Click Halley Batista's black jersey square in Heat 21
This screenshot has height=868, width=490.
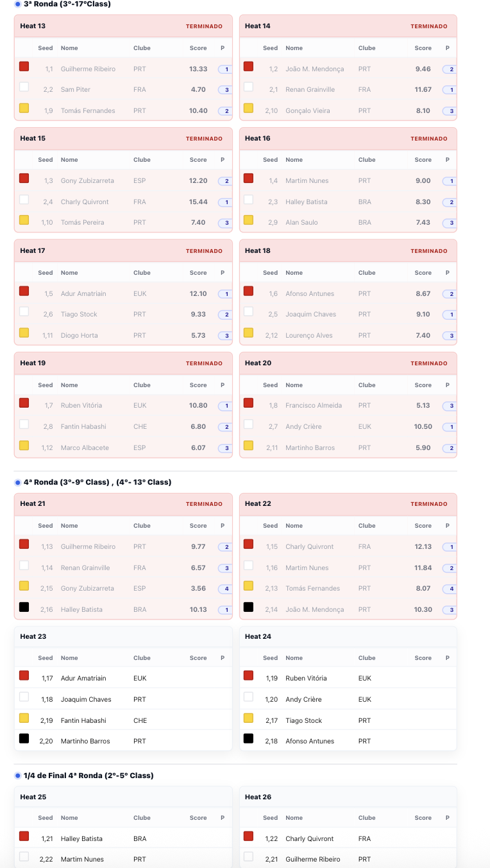(24, 607)
